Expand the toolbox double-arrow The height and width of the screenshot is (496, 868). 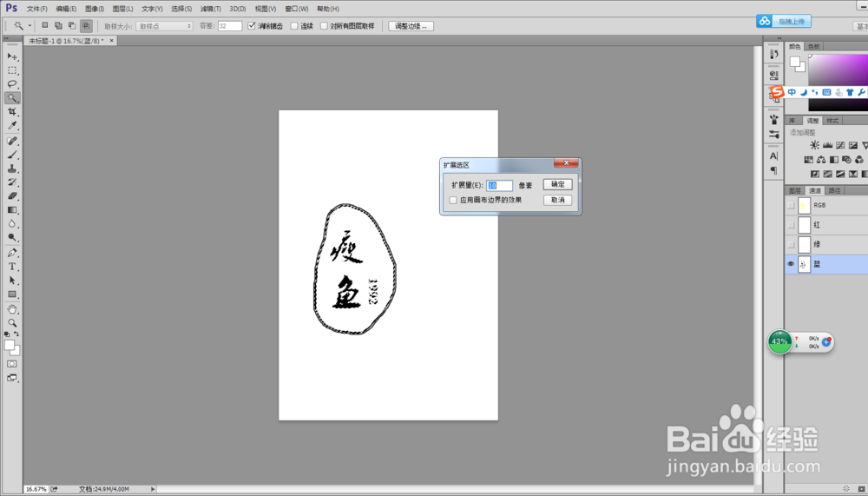pyautogui.click(x=6, y=38)
